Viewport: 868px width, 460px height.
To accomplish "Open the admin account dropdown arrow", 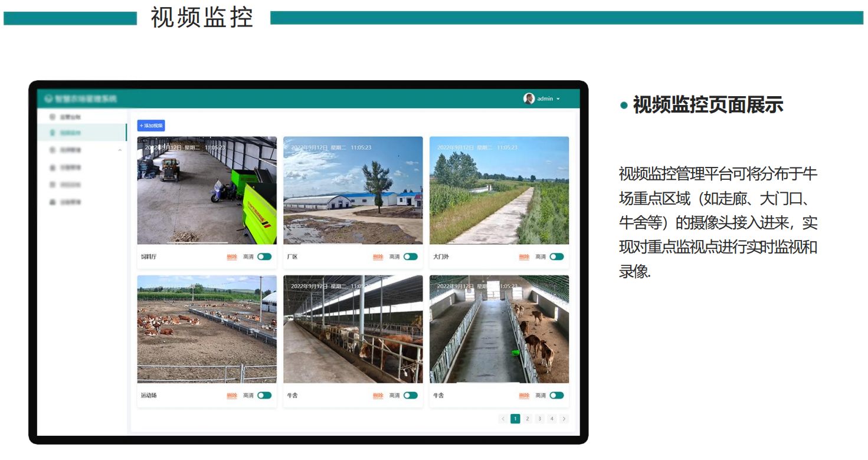I will [558, 99].
